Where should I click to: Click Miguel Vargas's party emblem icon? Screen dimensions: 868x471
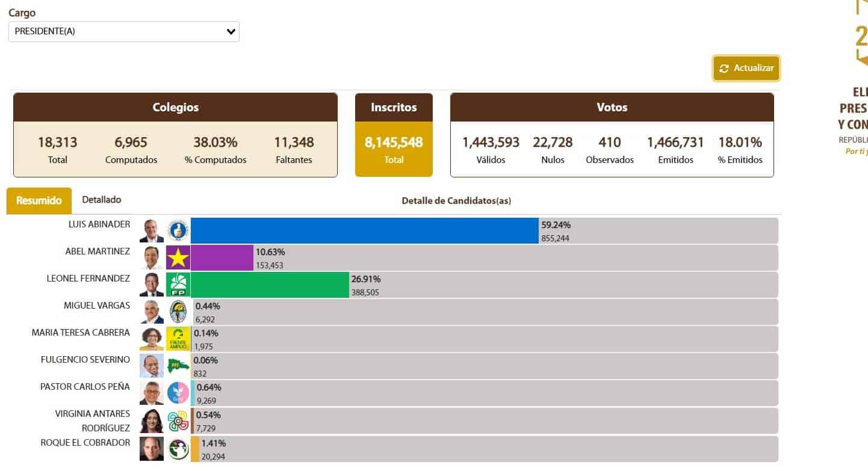(178, 312)
